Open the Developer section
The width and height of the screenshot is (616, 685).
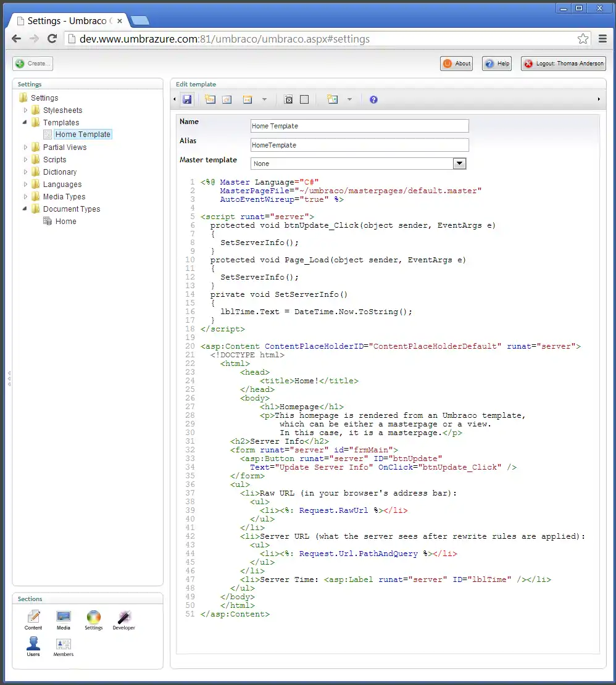tap(123, 620)
